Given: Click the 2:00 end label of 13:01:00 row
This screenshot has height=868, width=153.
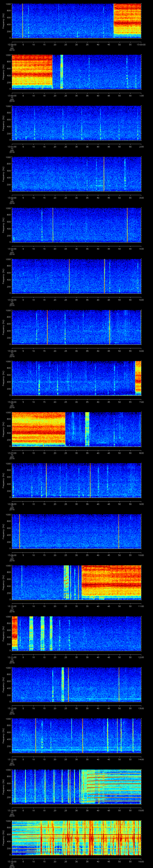Looking at the screenshot, I should click(141, 147).
